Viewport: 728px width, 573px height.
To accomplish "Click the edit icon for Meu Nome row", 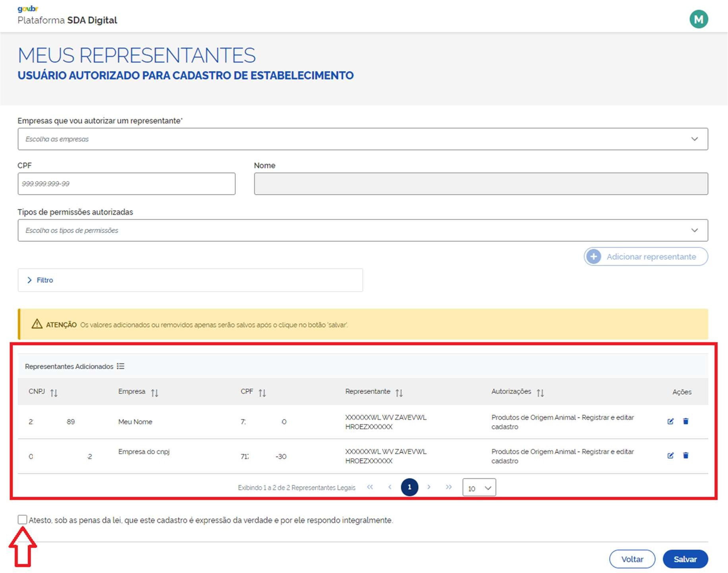I will (x=670, y=421).
